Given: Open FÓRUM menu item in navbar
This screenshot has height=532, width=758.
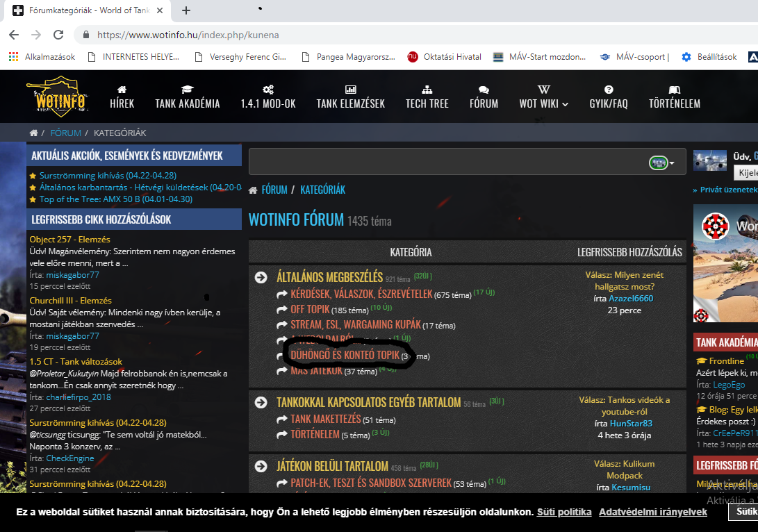Looking at the screenshot, I should point(484,97).
